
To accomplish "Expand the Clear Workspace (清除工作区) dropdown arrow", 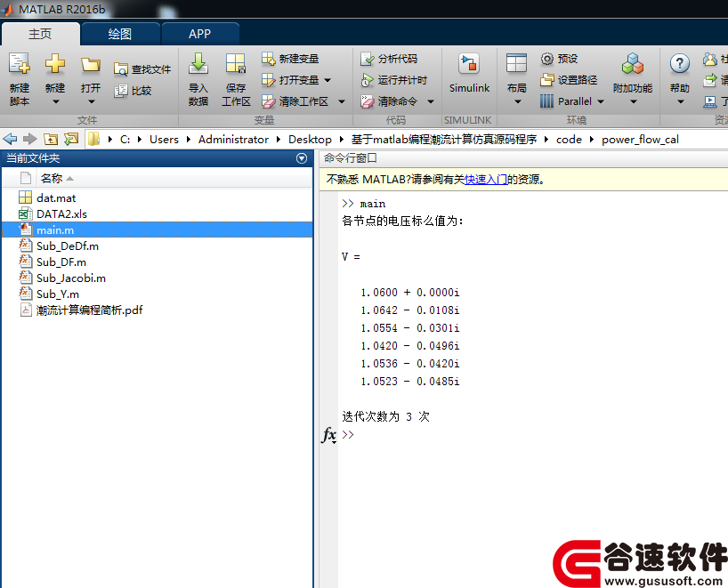I will [x=342, y=101].
